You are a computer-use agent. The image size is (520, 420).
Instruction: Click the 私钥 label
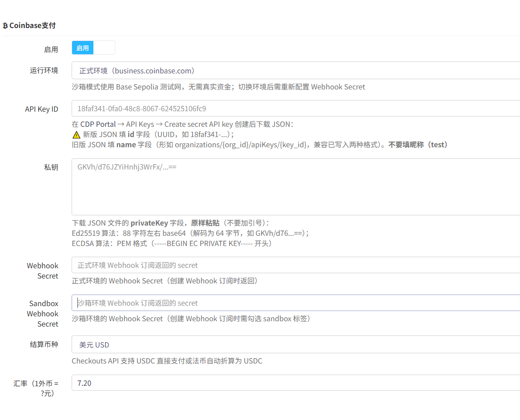point(51,167)
